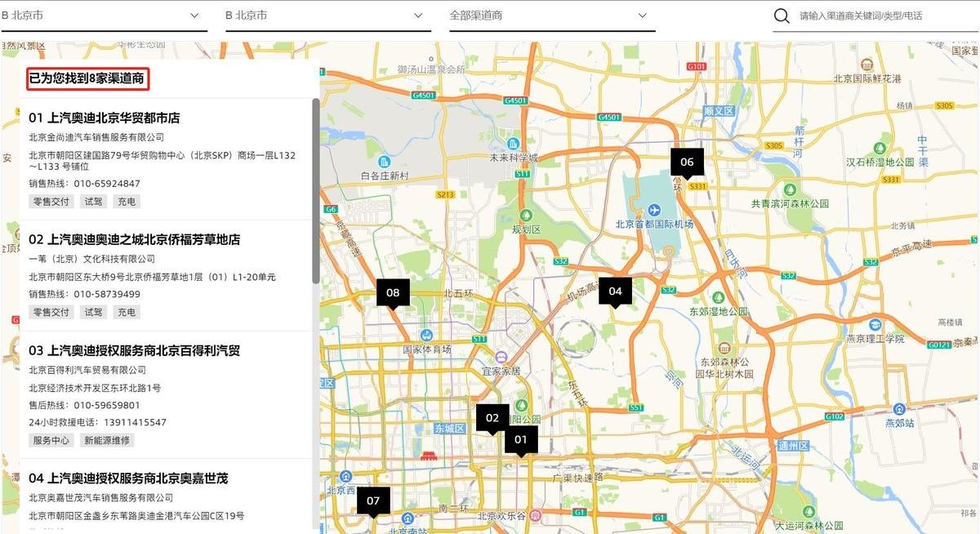Open dealer 03 北京百得利汽贸

coord(135,350)
